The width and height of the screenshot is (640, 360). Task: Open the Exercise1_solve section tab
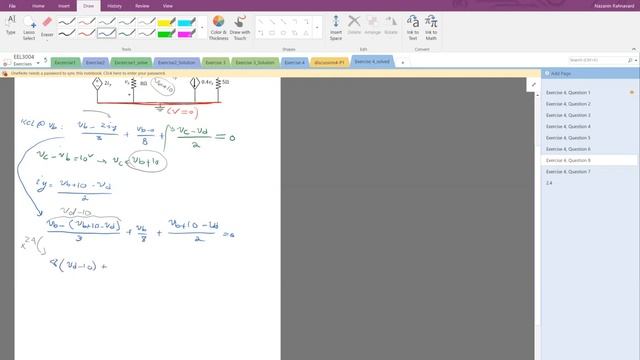click(x=131, y=62)
